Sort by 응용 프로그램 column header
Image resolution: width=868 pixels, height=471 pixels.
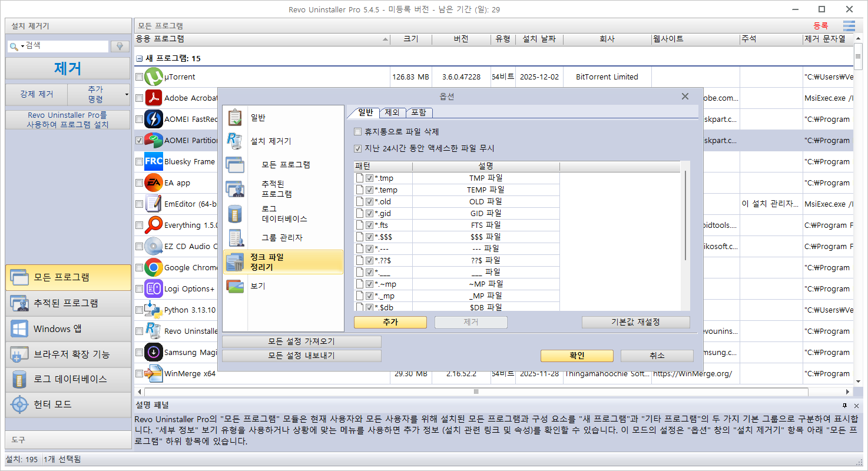click(x=262, y=39)
